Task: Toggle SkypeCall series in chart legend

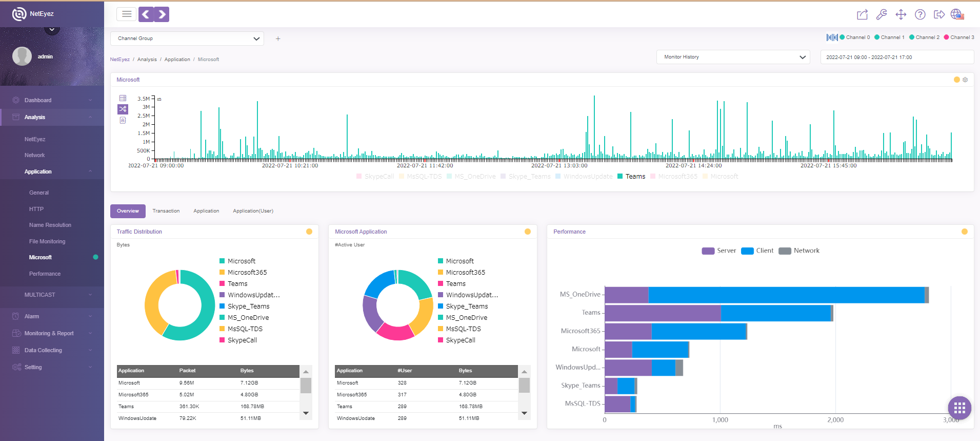Action: [375, 177]
